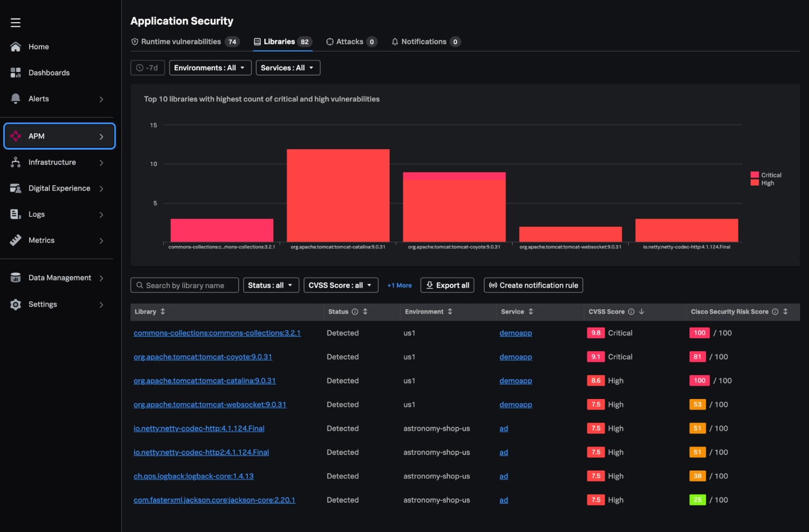Sort by Status column arrows
Viewport: 809px width, 532px height.
point(365,311)
